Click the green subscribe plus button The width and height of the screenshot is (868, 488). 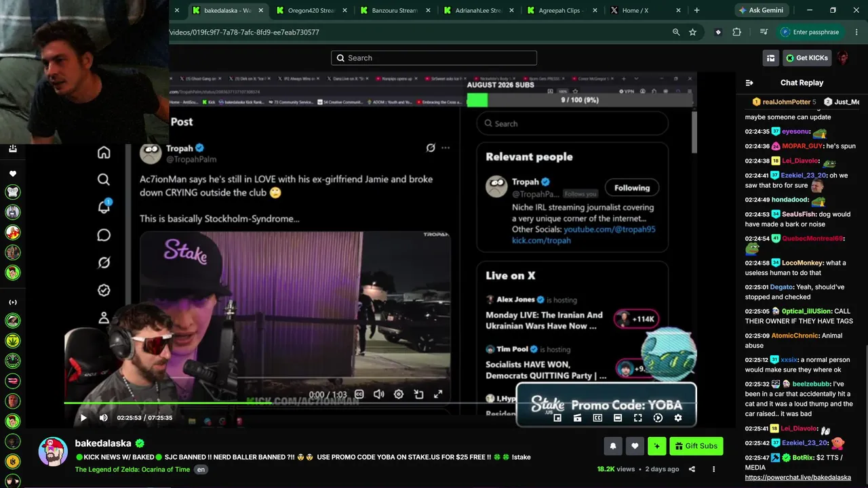pyautogui.click(x=656, y=446)
